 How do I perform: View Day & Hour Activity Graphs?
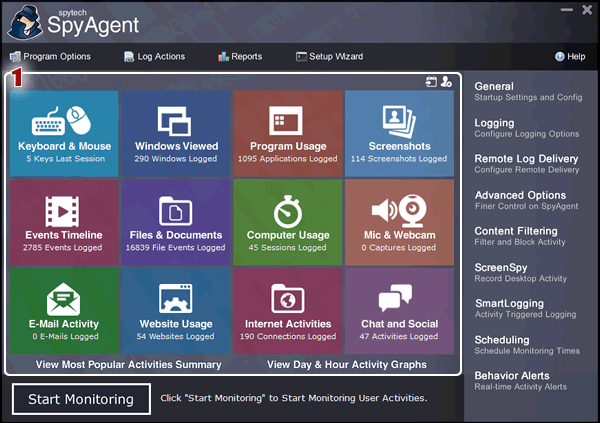(x=347, y=364)
